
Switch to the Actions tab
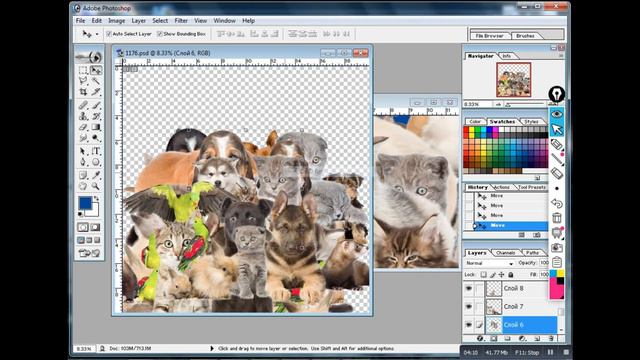tap(502, 187)
